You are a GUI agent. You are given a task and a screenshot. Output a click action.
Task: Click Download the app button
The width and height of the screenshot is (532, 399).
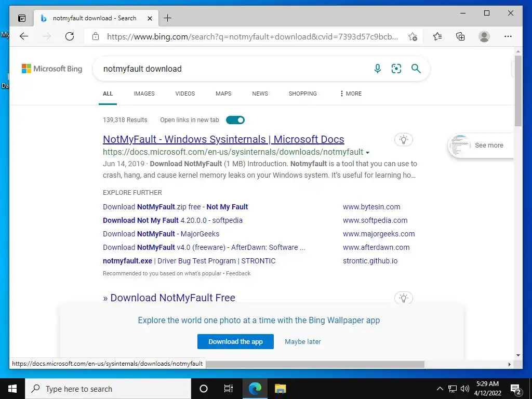tap(235, 342)
